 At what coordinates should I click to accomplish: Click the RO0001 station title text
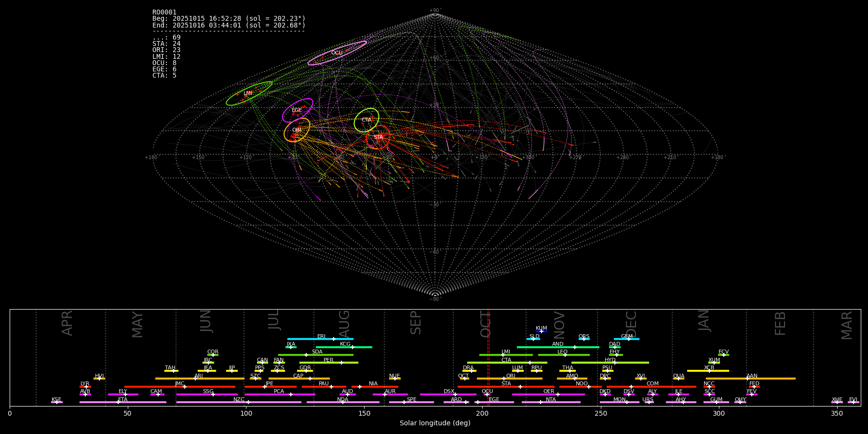click(x=164, y=13)
